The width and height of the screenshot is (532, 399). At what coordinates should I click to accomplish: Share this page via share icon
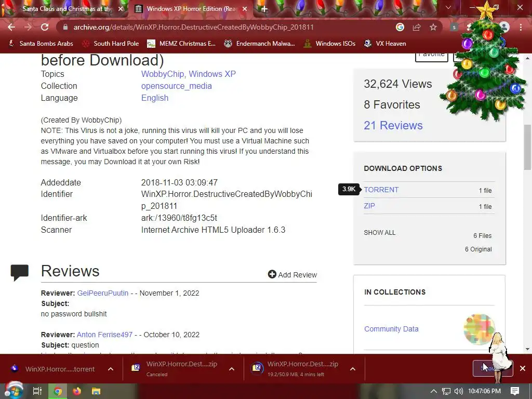click(x=417, y=27)
